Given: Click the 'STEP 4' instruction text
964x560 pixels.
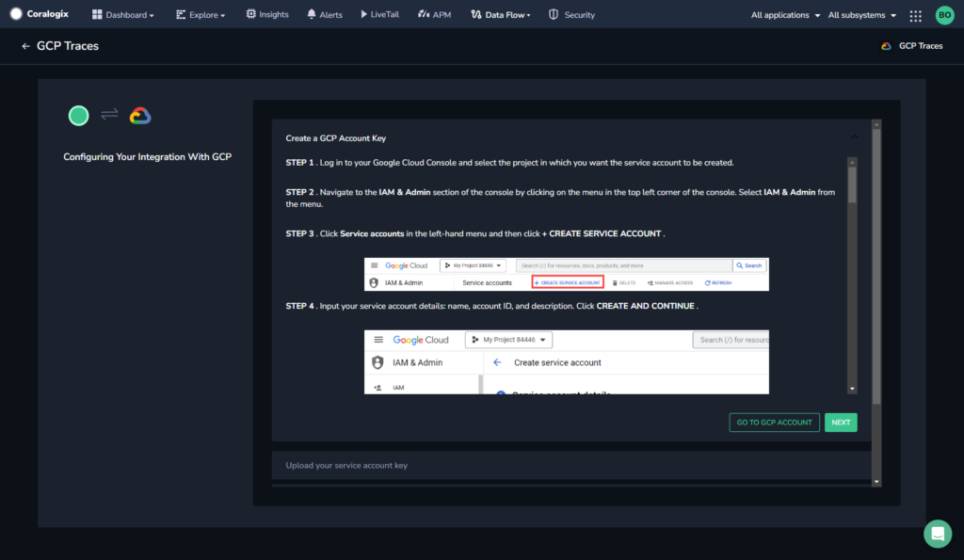Looking at the screenshot, I should tap(491, 306).
